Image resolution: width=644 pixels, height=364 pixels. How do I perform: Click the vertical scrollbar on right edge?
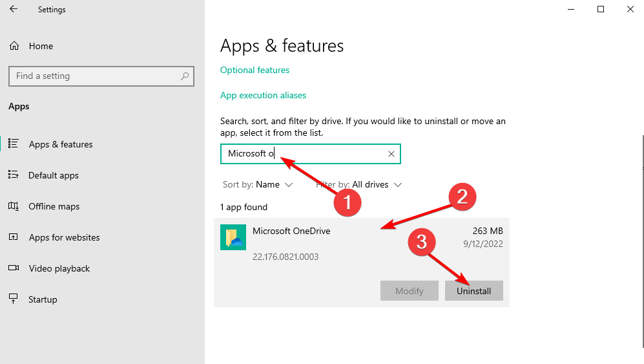pos(642,241)
